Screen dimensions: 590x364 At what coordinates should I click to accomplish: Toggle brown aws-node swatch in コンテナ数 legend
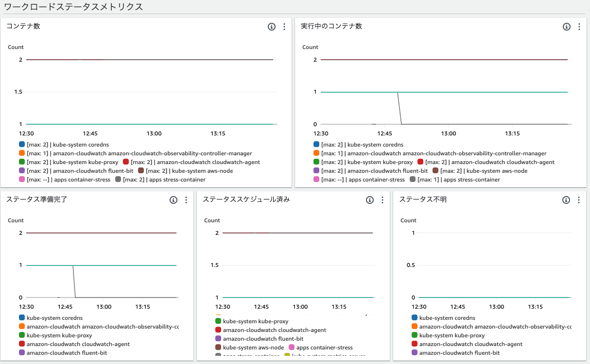[141, 171]
